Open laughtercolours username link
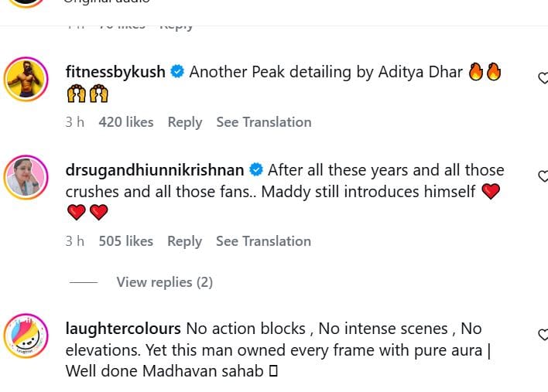Screen dimensions: 548x392 click(x=124, y=329)
